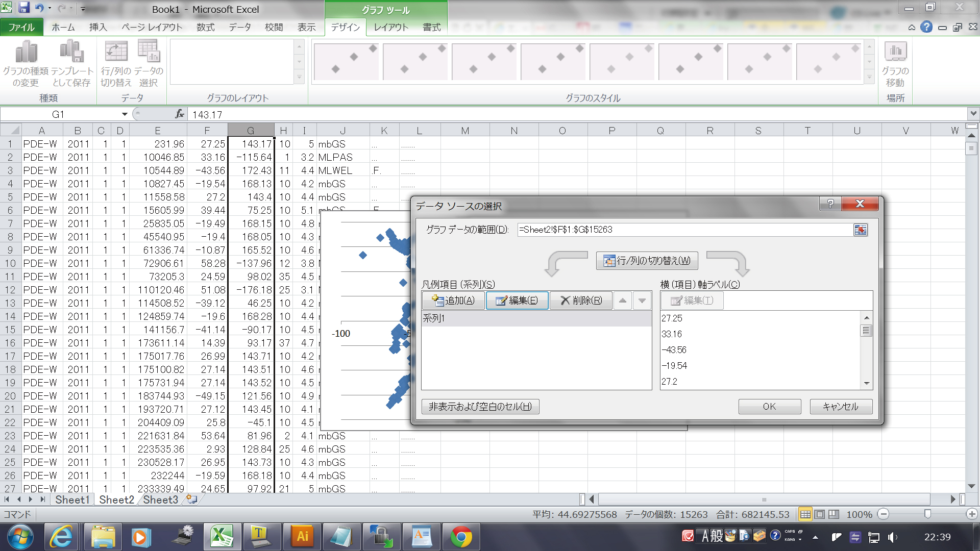Minimize the ribbon with caret icon
Viewport: 980px width, 551px height.
(912, 28)
